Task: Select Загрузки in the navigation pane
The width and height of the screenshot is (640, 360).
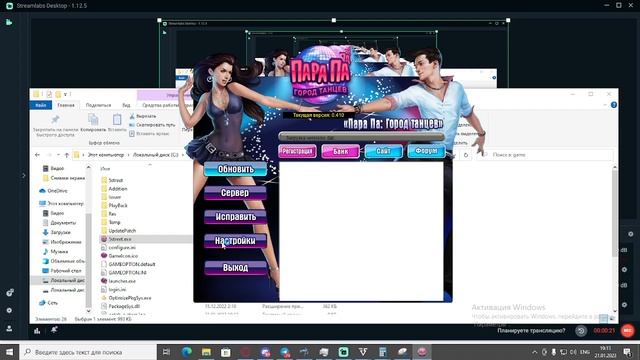Action: 57,232
